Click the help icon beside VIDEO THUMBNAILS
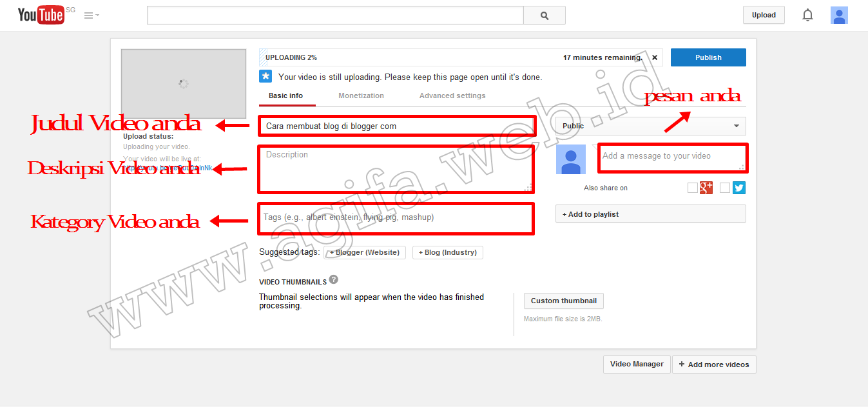The image size is (868, 409). (x=333, y=279)
